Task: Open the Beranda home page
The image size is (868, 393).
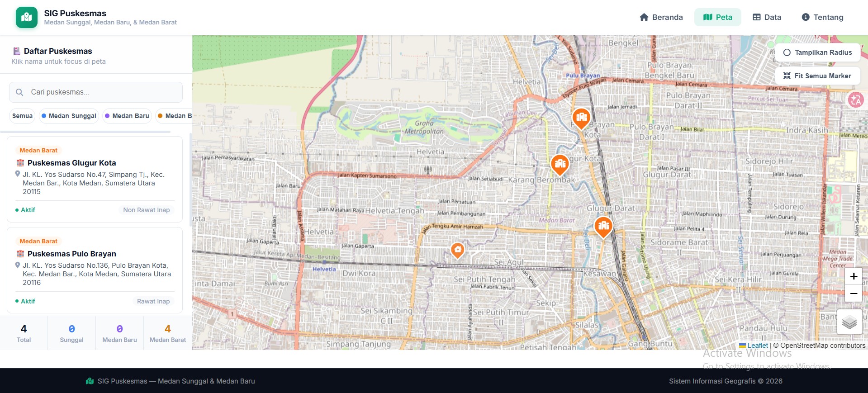Action: [x=661, y=17]
